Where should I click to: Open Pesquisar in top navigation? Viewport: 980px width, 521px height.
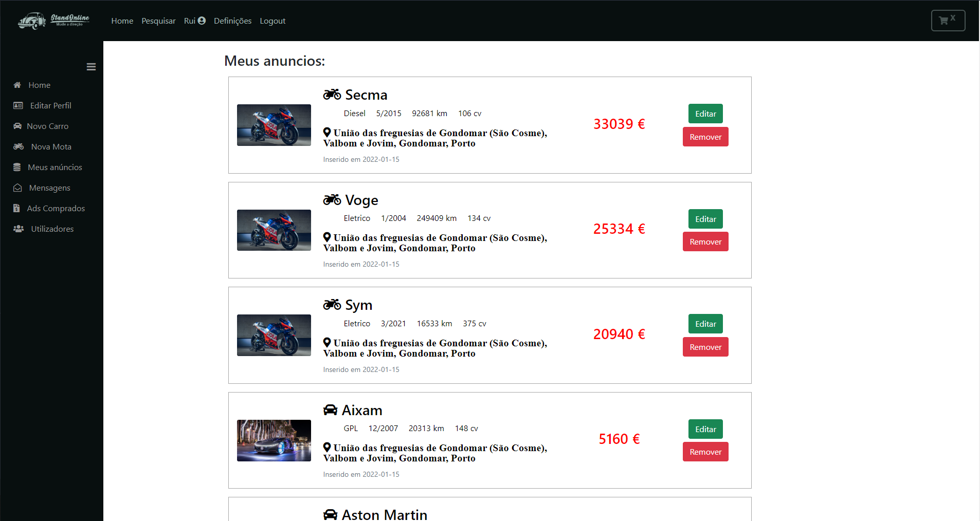[x=158, y=21]
